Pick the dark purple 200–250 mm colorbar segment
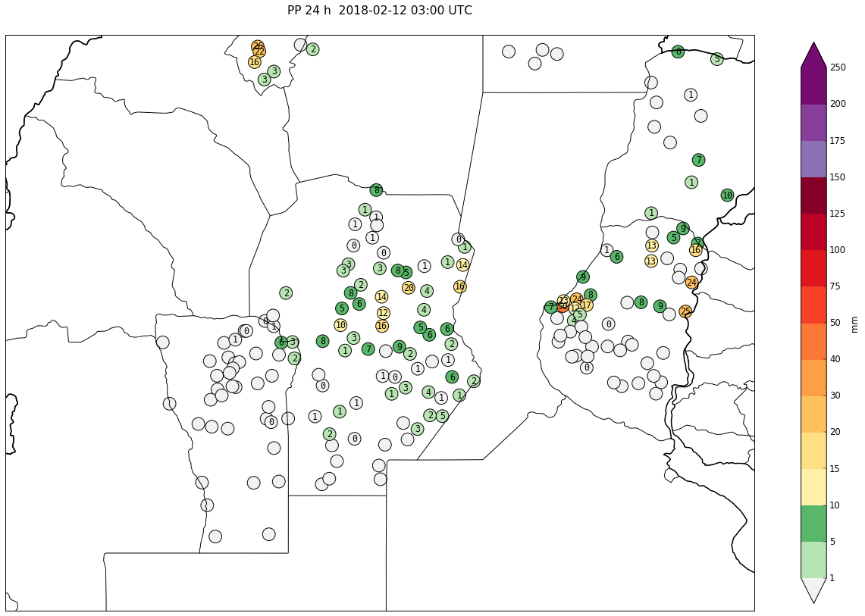 point(813,86)
